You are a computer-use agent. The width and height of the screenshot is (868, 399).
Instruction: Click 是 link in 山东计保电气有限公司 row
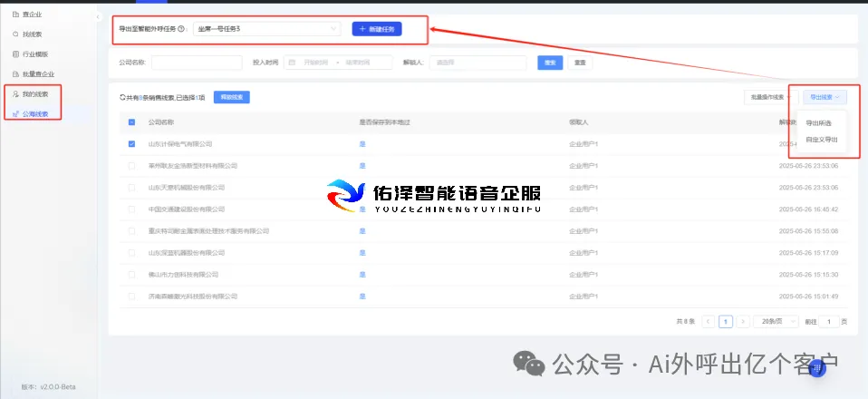pos(362,144)
